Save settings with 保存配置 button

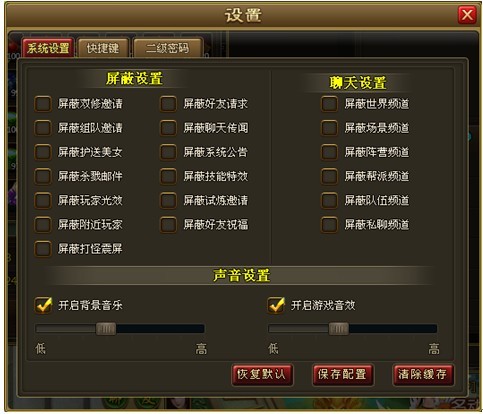[x=342, y=375]
